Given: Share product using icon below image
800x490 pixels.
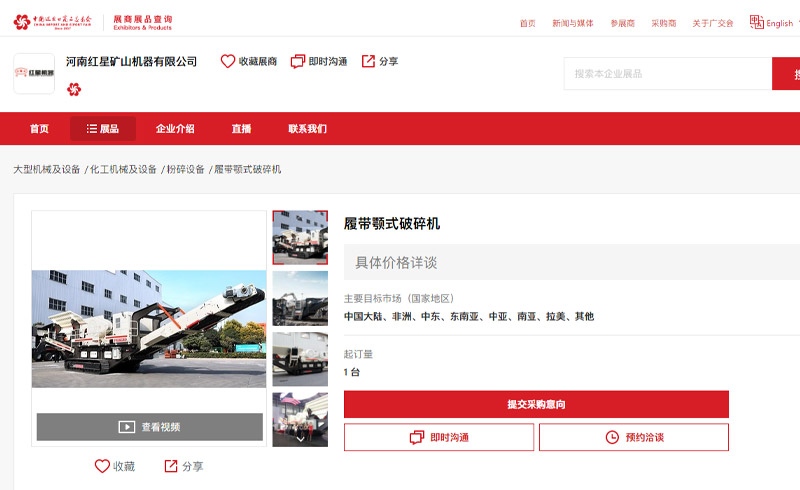Looking at the screenshot, I should [171, 466].
